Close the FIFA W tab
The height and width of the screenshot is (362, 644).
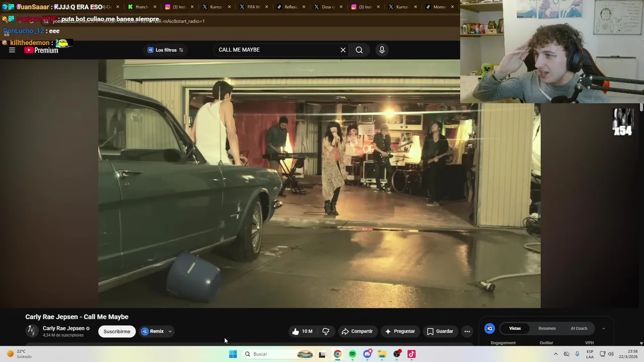267,7
